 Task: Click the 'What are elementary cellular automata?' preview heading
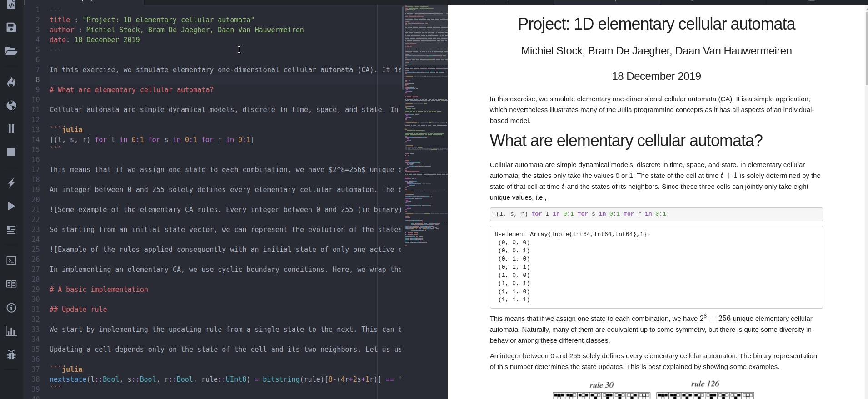[x=626, y=141]
